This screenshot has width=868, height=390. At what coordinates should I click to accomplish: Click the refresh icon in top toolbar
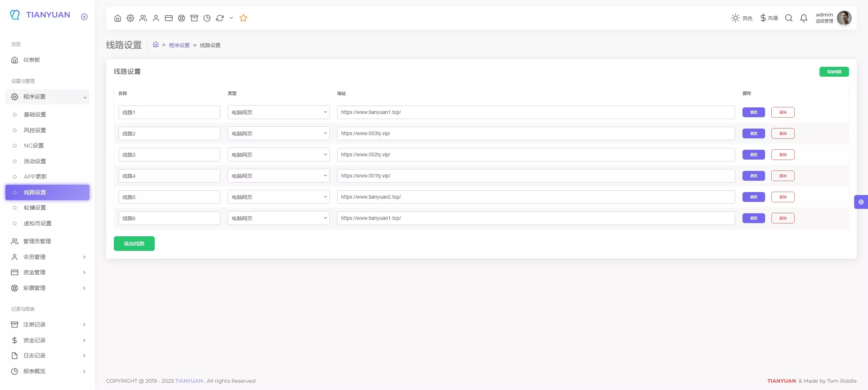click(x=220, y=18)
